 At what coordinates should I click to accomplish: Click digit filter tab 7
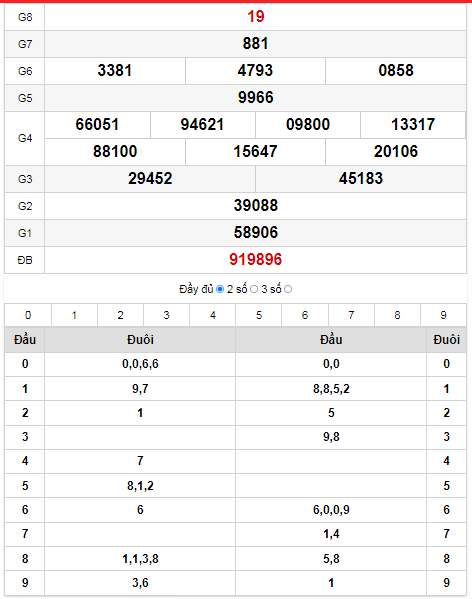coord(351,315)
